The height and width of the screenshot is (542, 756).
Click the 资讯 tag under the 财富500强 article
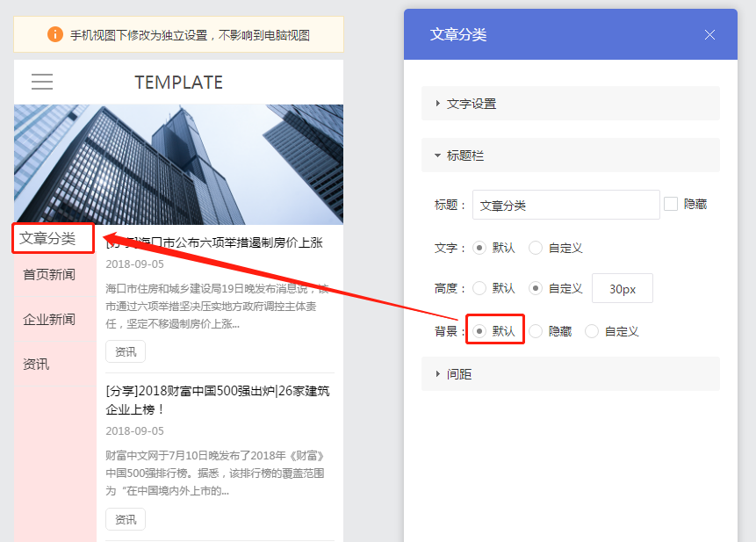tap(126, 519)
